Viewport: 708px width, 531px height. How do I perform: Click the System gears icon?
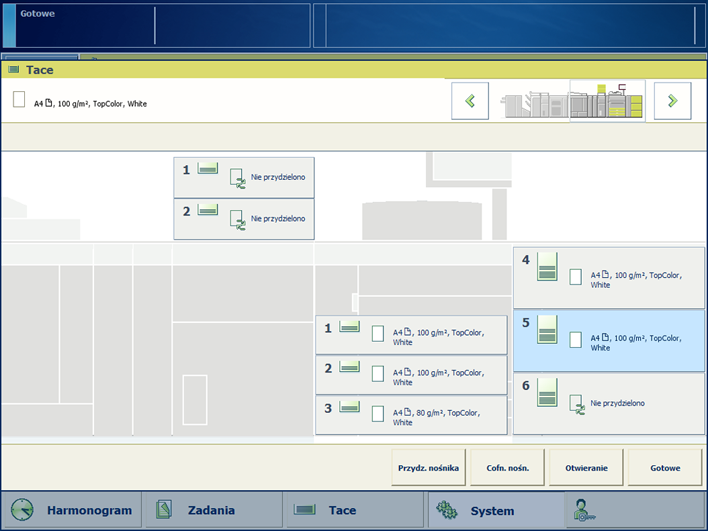tap(447, 510)
